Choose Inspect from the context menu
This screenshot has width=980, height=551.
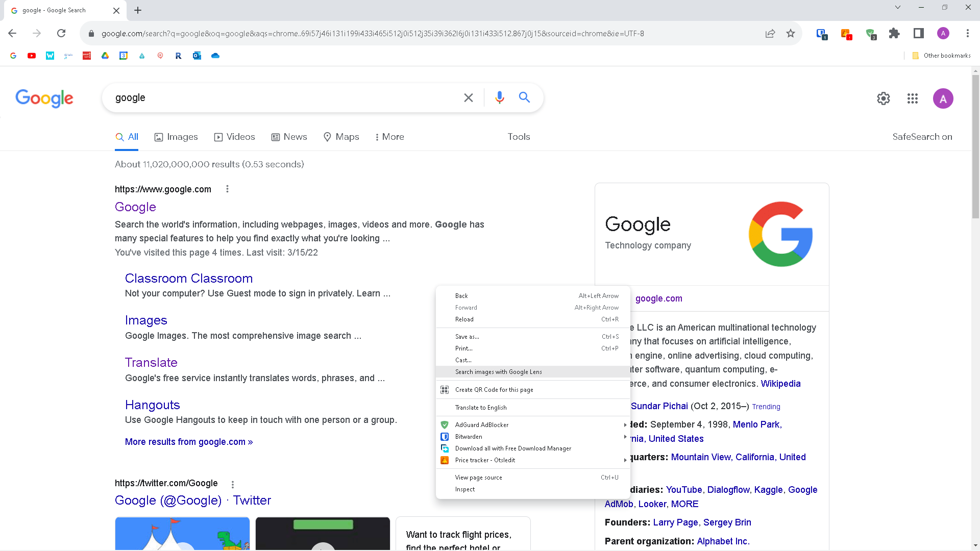click(x=464, y=489)
